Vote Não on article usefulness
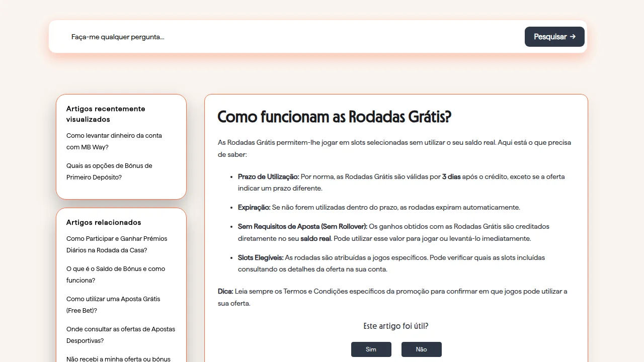This screenshot has height=362, width=644. click(422, 349)
